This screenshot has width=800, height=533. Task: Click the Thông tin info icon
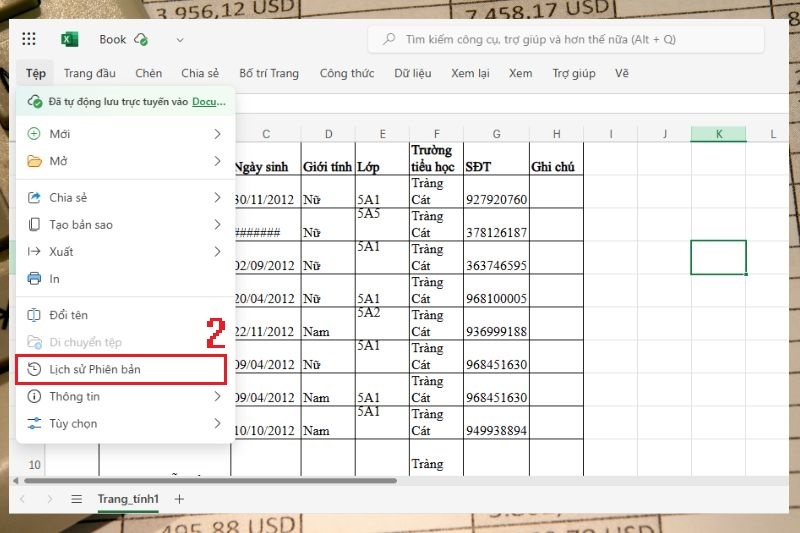point(34,396)
